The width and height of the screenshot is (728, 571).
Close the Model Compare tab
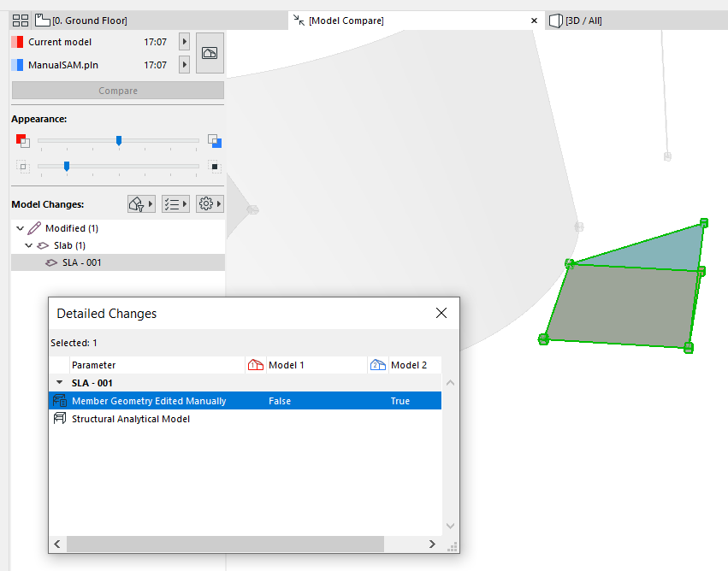click(534, 21)
